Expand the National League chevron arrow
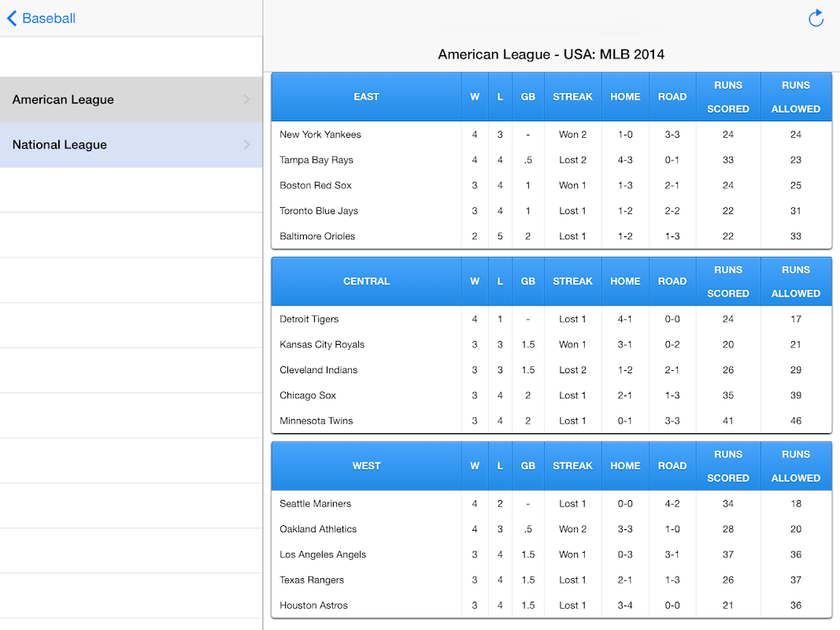 coord(246,145)
